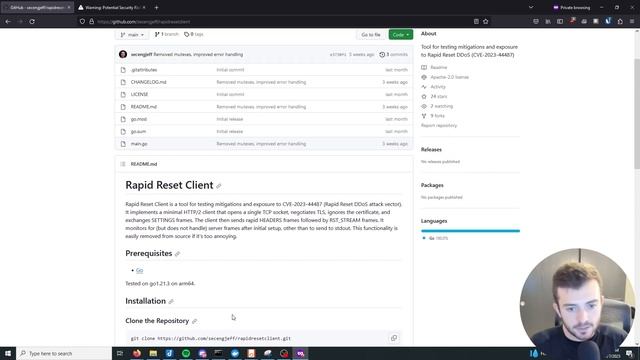Image resolution: width=640 pixels, height=360 pixels.
Task: Open Firefox from the taskbar
Action: coord(137,353)
